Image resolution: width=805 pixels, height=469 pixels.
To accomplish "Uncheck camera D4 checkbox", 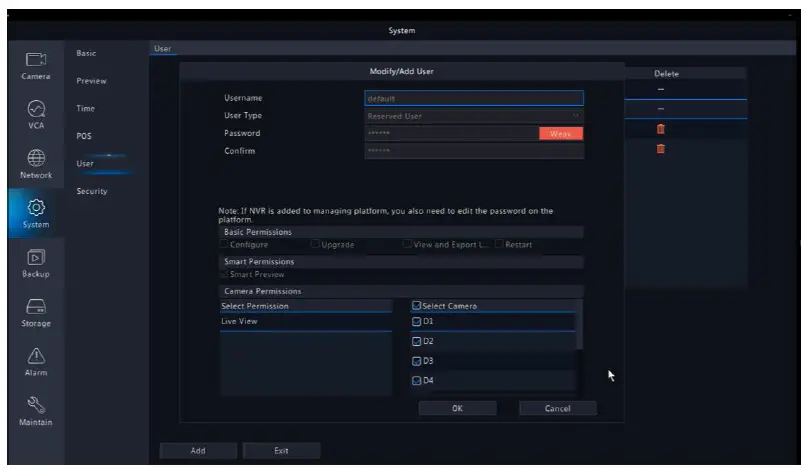I will pyautogui.click(x=416, y=381).
